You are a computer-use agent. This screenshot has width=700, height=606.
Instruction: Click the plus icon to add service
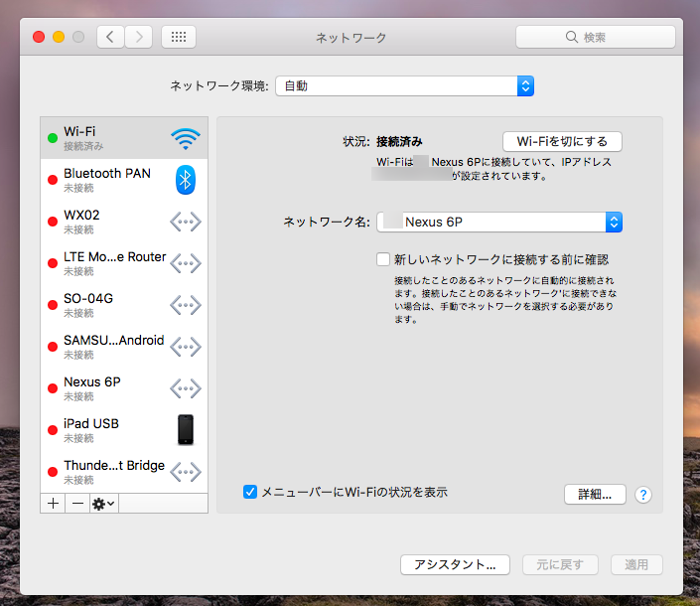(54, 504)
